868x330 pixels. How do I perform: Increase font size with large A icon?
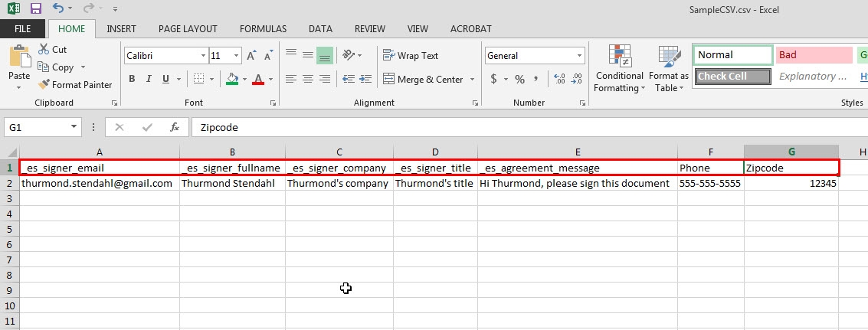pyautogui.click(x=251, y=55)
